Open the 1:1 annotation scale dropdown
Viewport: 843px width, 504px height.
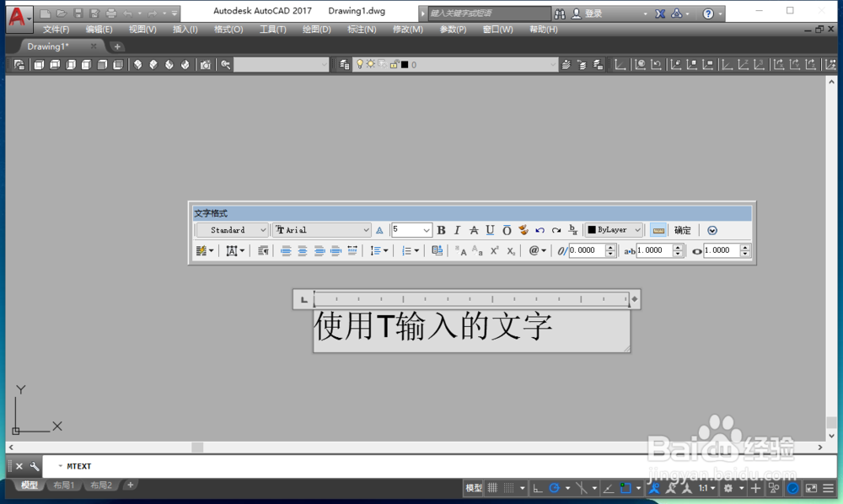click(707, 488)
